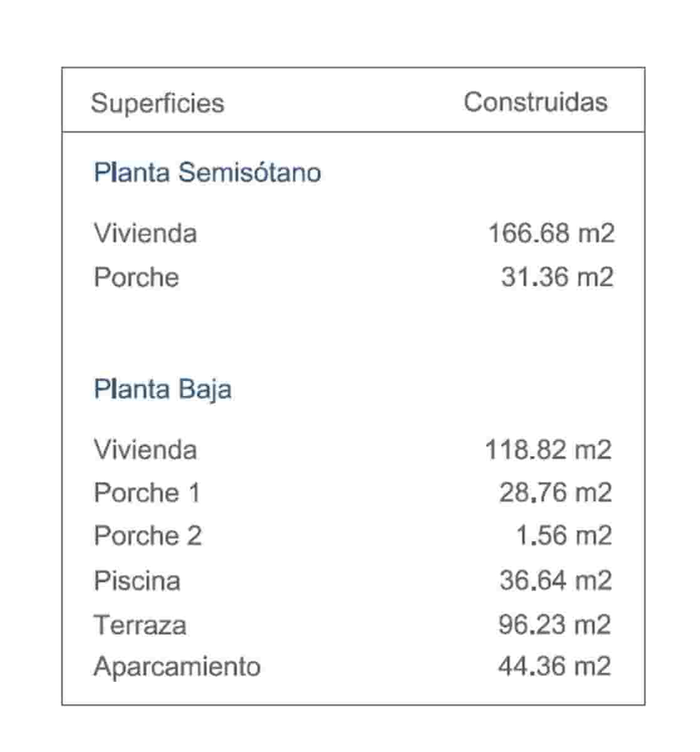The image size is (700, 752).
Task: Select the Planta Semisótano section heading
Action: [207, 172]
